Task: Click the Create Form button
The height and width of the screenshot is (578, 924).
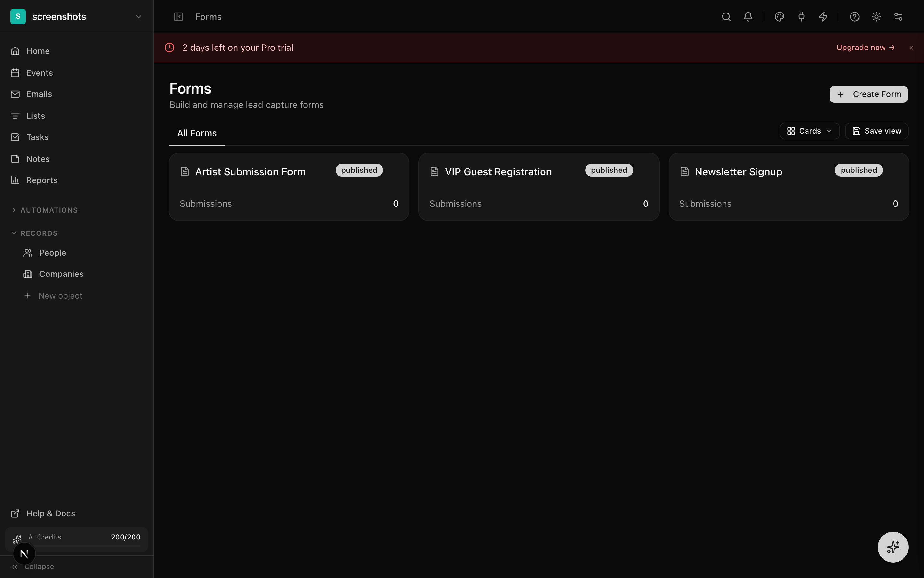Action: 868,94
